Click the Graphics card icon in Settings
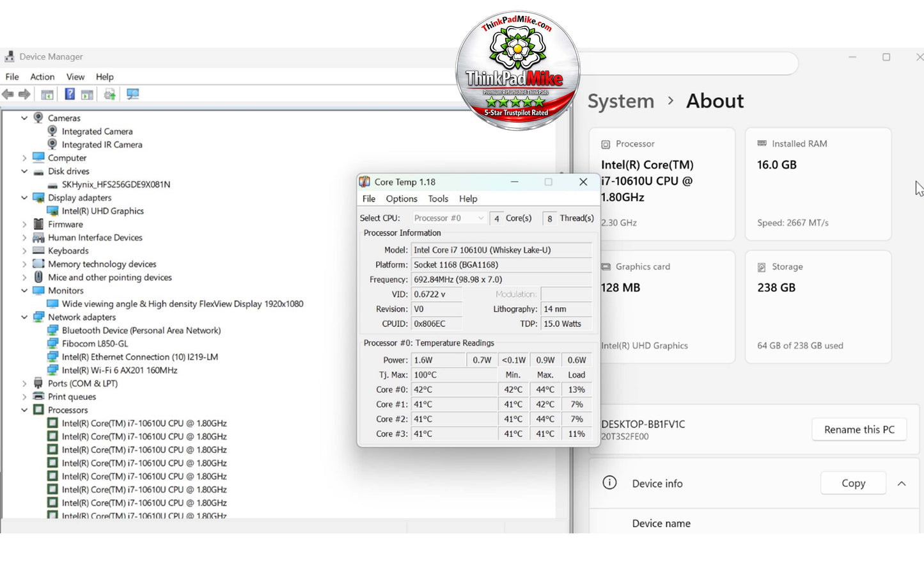This screenshot has width=924, height=581. (x=606, y=267)
